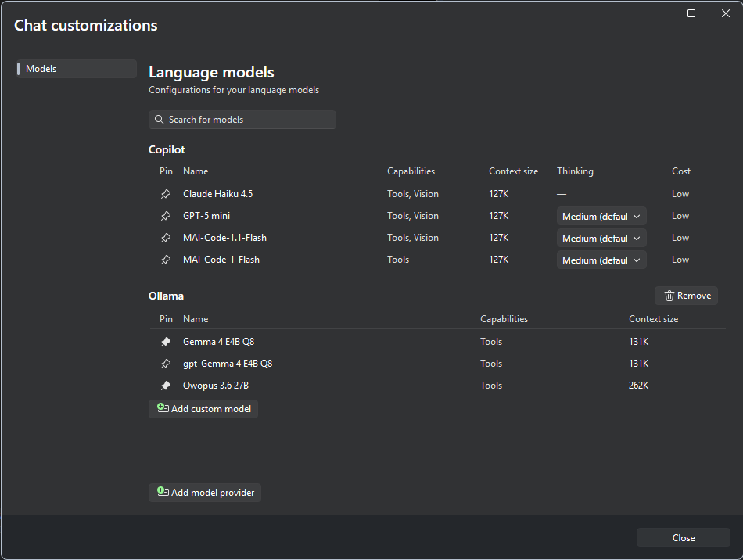The image size is (743, 560).
Task: Click the Qwopus 3.6 27B name
Action: click(216, 386)
